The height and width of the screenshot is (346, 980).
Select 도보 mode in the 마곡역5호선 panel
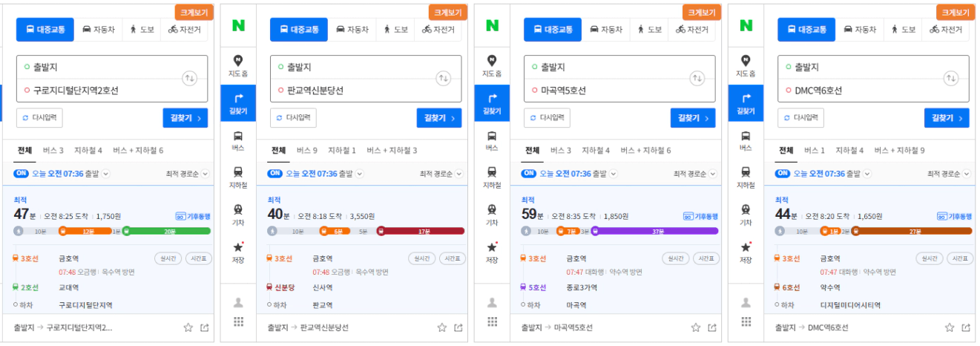click(648, 30)
